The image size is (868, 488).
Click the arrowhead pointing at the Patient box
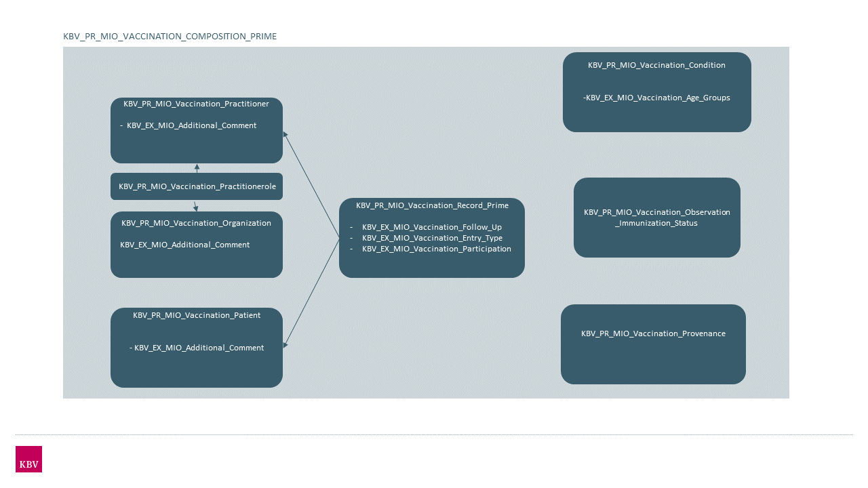(x=285, y=344)
